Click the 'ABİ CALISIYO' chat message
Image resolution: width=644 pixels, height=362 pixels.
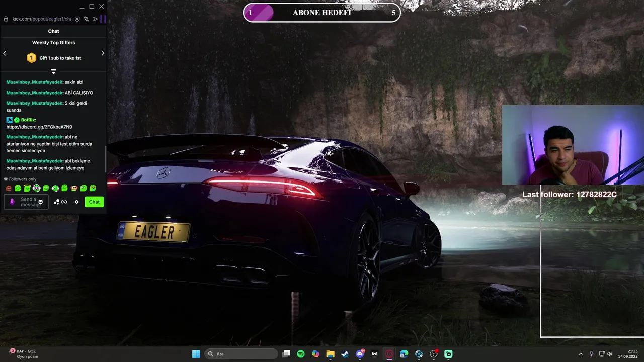click(79, 93)
